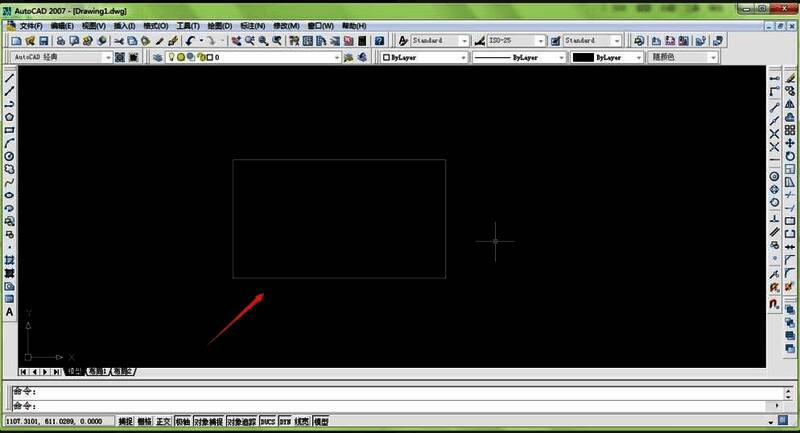
Task: Open the 绘图(D) menu
Action: (x=220, y=25)
